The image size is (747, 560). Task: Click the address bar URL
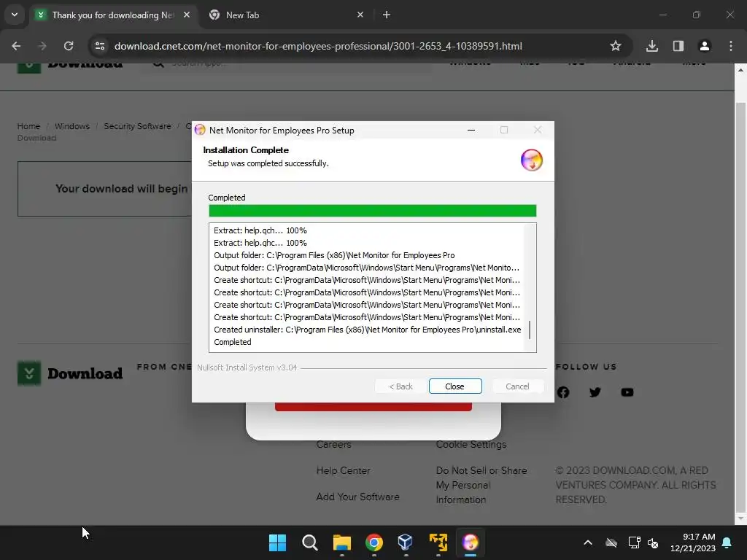[x=318, y=46]
